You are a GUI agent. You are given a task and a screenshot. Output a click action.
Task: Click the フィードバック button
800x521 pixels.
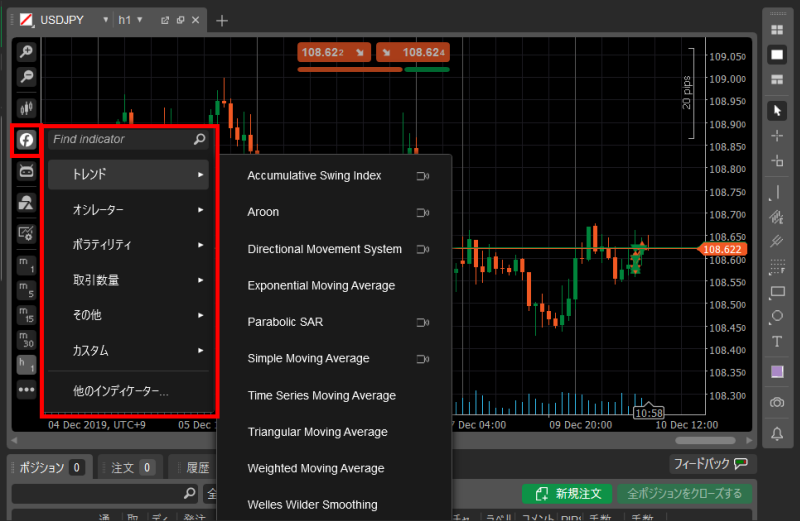coord(712,464)
